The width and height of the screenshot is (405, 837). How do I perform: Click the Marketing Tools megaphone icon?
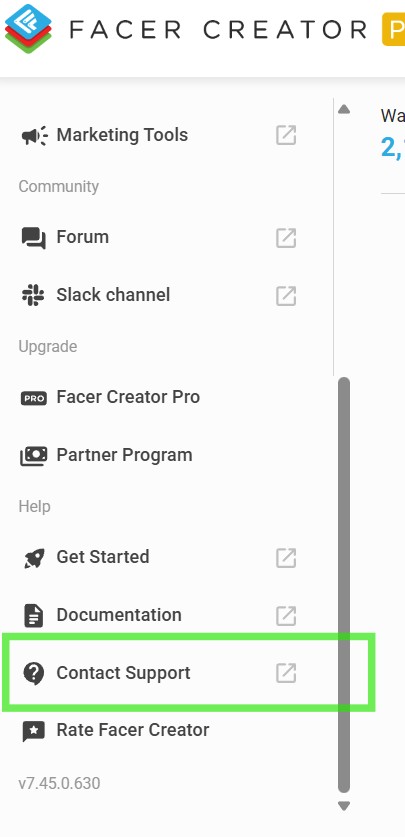(x=34, y=136)
